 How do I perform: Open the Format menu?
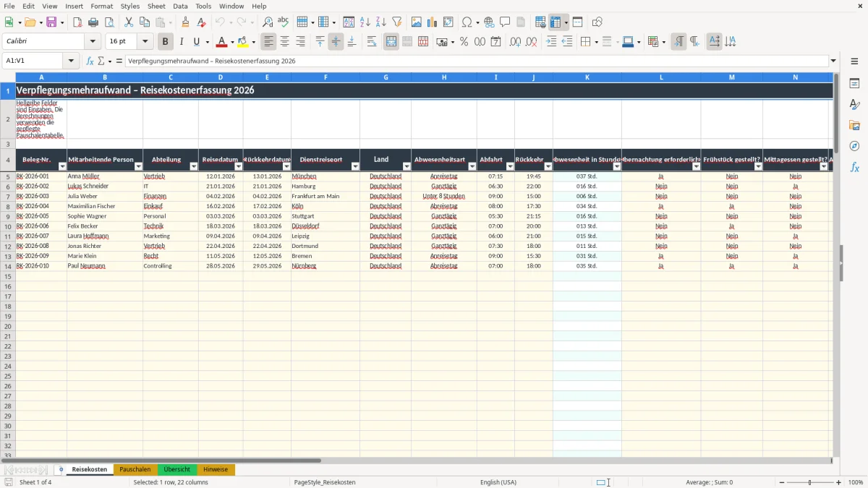(x=102, y=6)
